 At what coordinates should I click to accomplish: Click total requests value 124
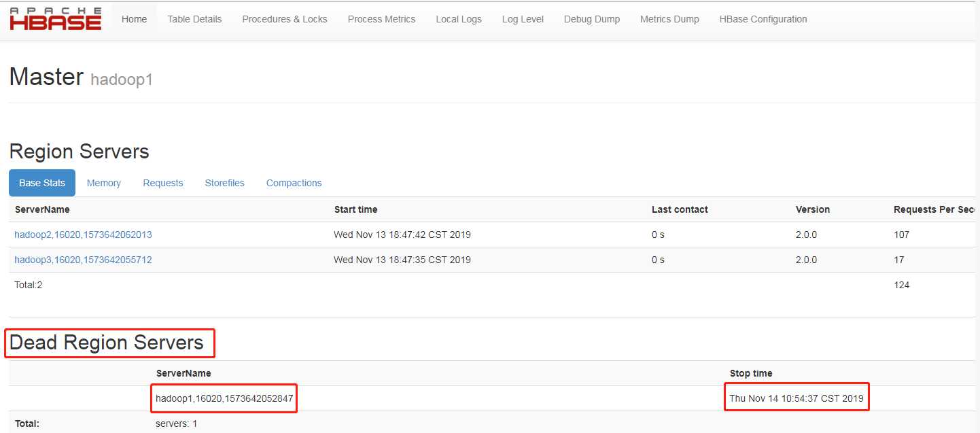(902, 285)
